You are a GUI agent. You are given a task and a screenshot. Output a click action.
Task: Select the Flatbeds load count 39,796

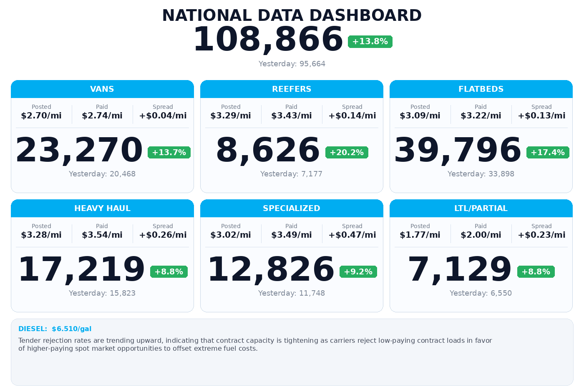[458, 150]
